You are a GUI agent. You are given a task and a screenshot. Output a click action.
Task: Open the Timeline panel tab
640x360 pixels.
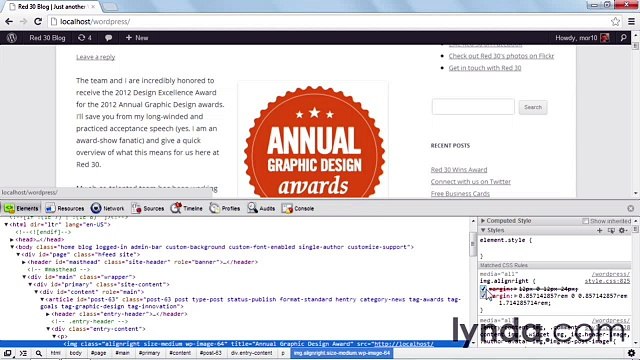187,208
